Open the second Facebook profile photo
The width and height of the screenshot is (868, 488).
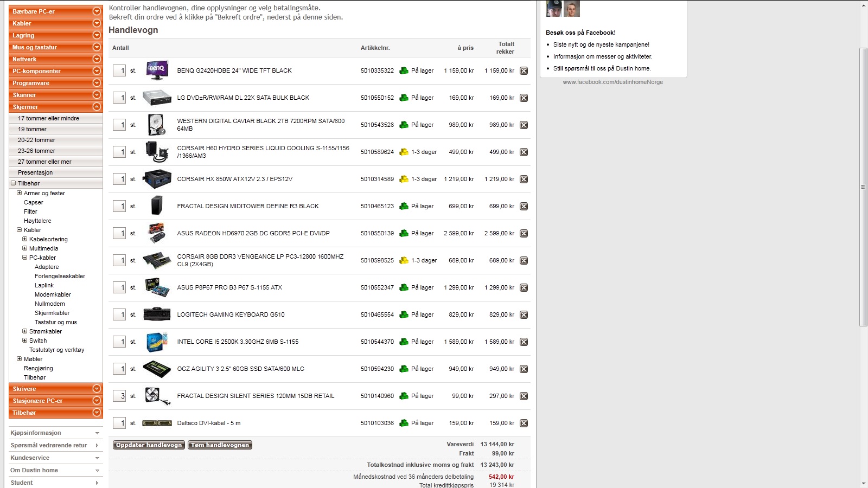coord(571,9)
